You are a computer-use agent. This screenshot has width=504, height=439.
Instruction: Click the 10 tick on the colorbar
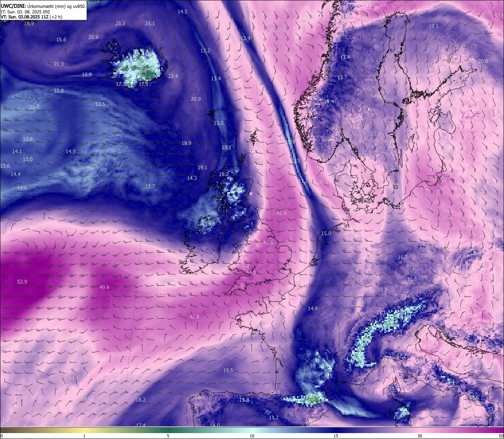coord(252,436)
